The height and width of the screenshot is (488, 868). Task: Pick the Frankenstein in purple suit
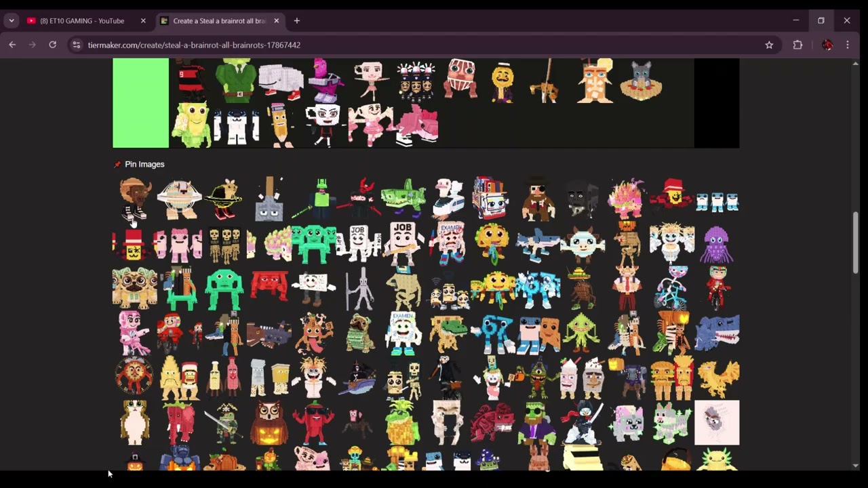[x=537, y=422]
